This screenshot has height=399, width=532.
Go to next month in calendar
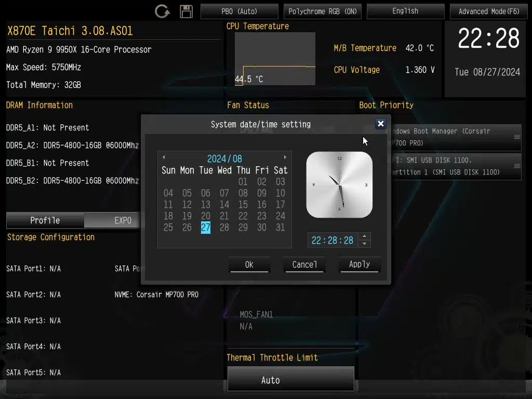pos(285,157)
